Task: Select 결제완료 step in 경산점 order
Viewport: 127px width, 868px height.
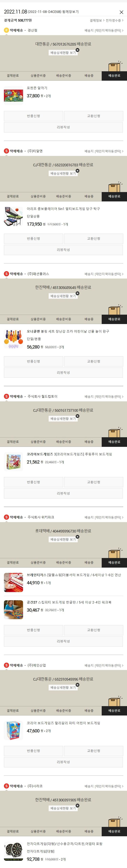Action: coord(13,75)
